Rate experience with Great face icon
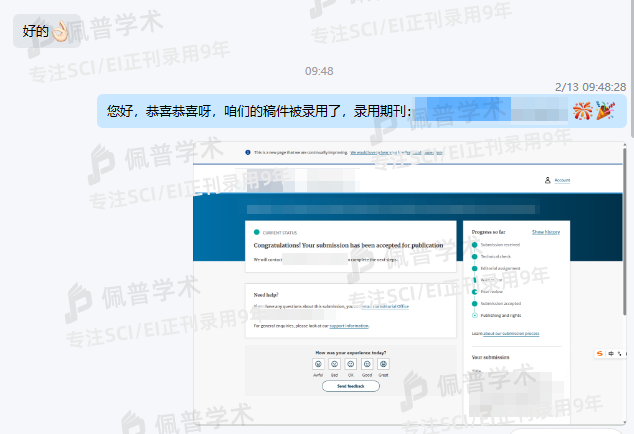The height and width of the screenshot is (434, 634). (382, 364)
